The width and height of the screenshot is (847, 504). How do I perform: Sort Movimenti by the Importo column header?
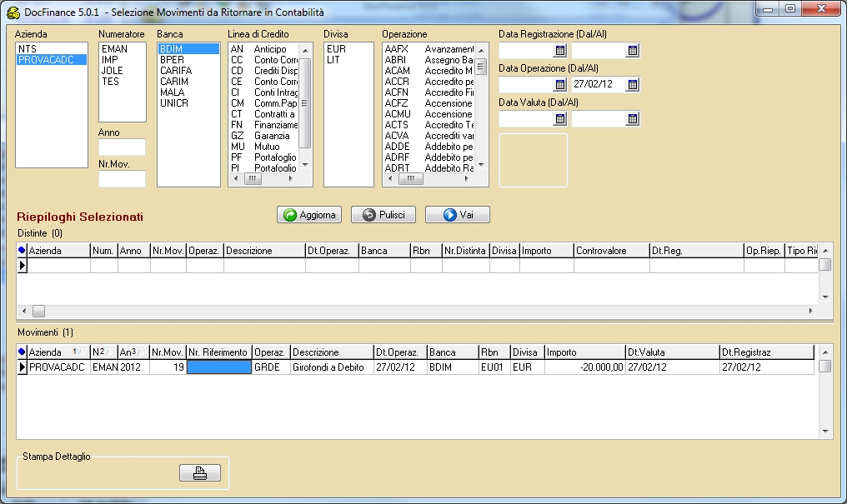584,352
